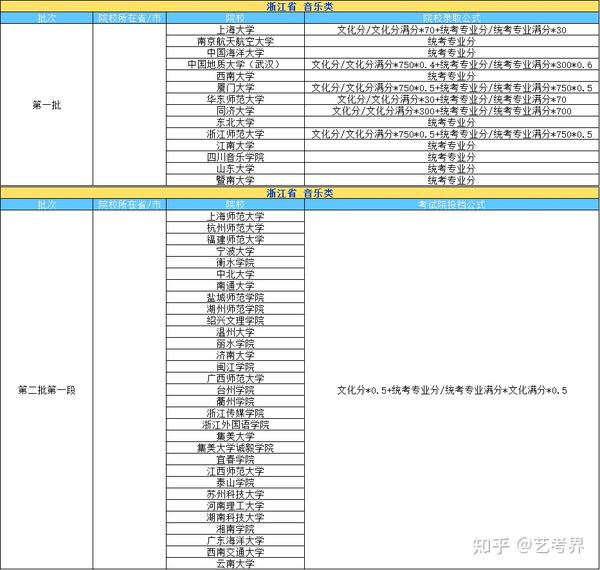
Task: Click the 衡水学院 cell
Action: (x=235, y=262)
